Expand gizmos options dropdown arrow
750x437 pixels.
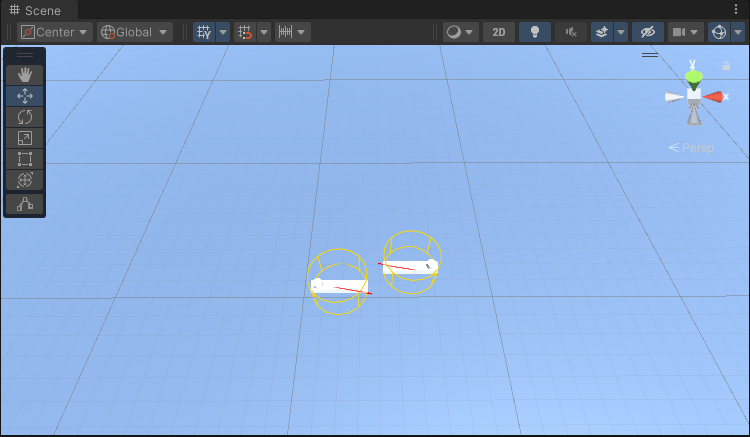(738, 32)
